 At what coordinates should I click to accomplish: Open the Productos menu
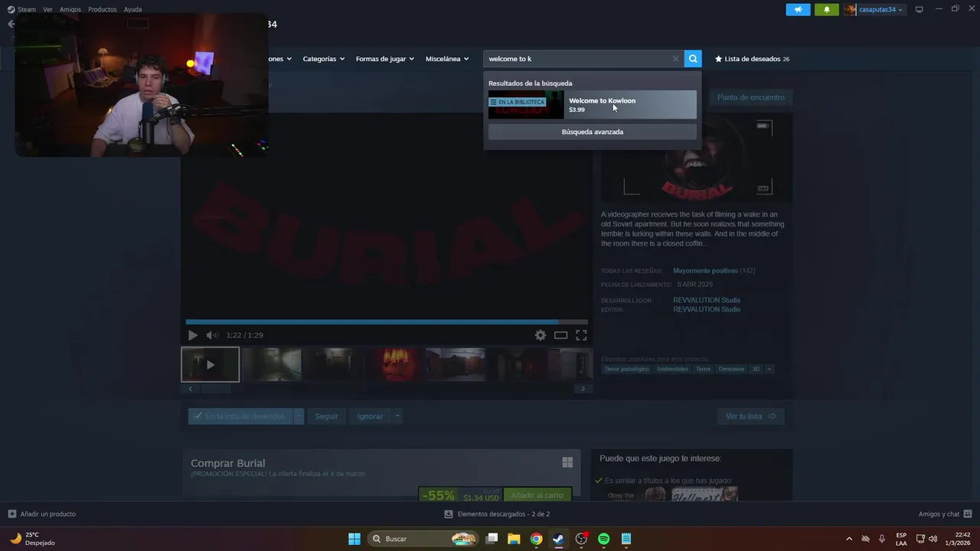click(x=103, y=9)
